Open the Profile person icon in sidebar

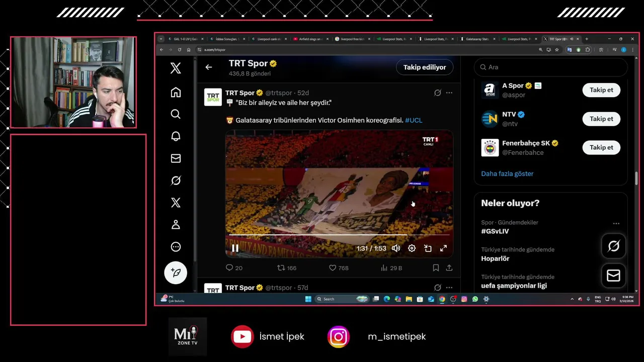[176, 225]
